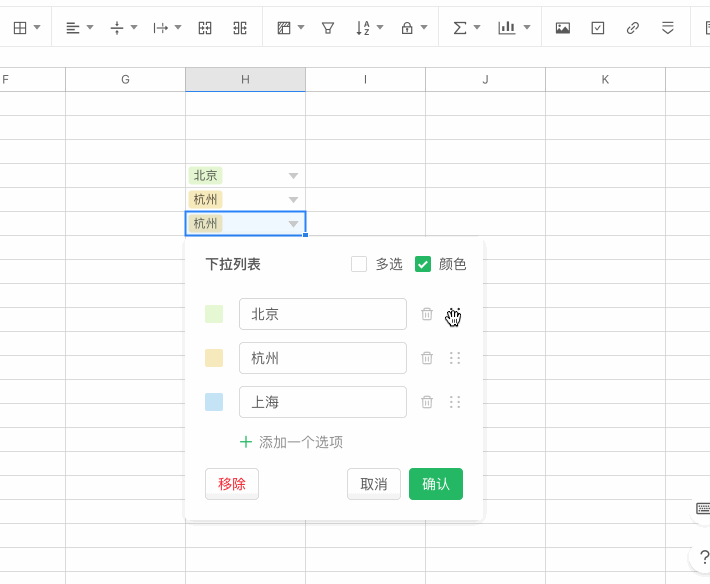
Task: Click the split cells icon
Action: 240,28
